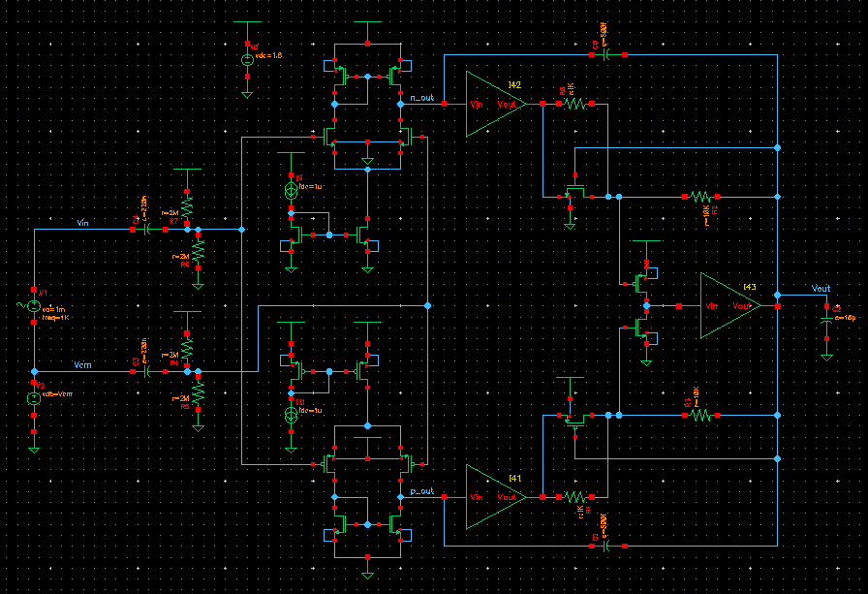868x594 pixels.
Task: Select the Vin input coupling capacitor
Action: point(146,231)
